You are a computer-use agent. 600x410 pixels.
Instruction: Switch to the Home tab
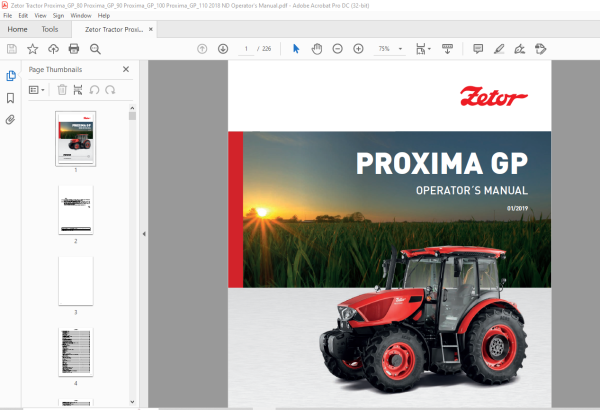(17, 29)
